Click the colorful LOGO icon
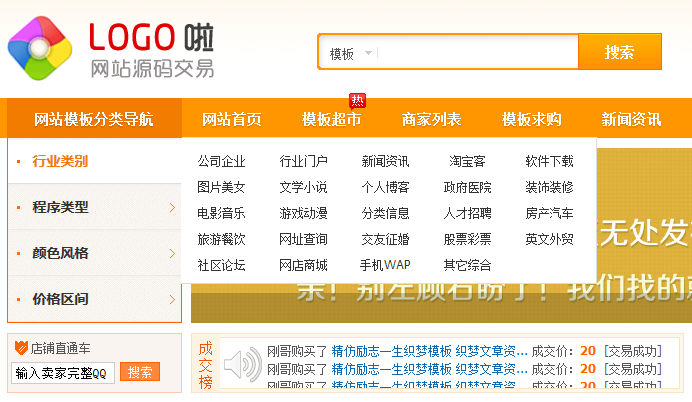This screenshot has width=692, height=402. pos(40,48)
